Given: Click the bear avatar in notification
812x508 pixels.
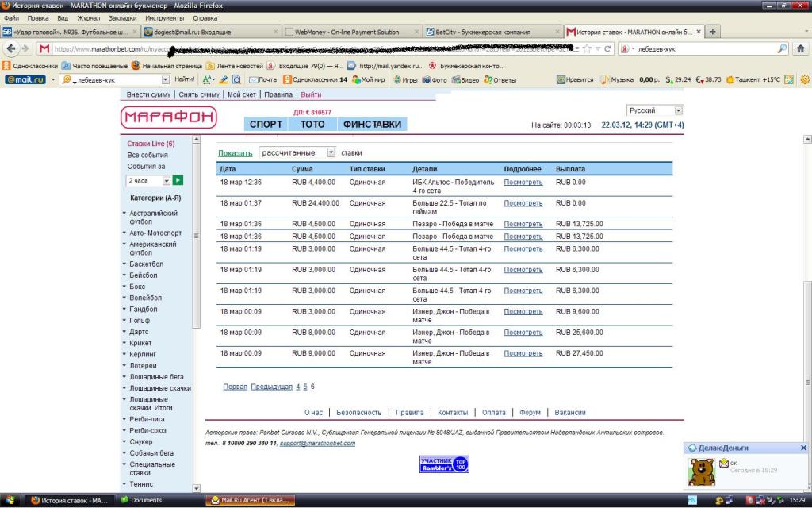Looking at the screenshot, I should 701,471.
